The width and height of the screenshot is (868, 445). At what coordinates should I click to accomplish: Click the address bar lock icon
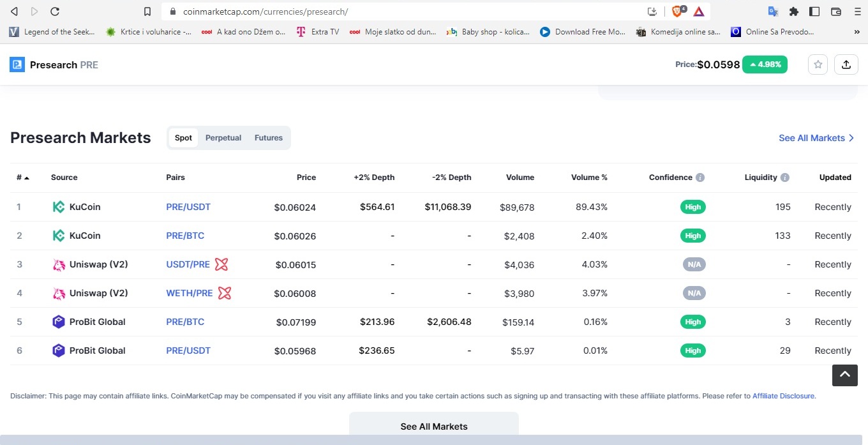(x=172, y=11)
